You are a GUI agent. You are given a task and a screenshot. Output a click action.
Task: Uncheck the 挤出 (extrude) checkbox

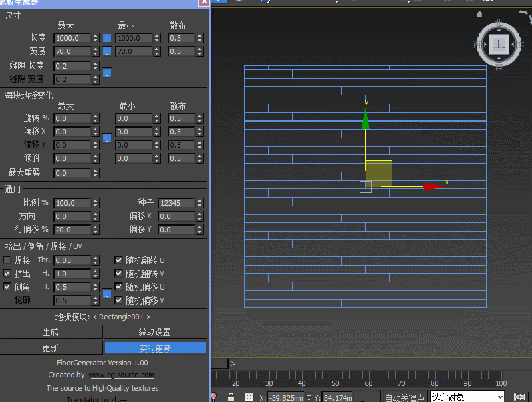click(x=7, y=273)
